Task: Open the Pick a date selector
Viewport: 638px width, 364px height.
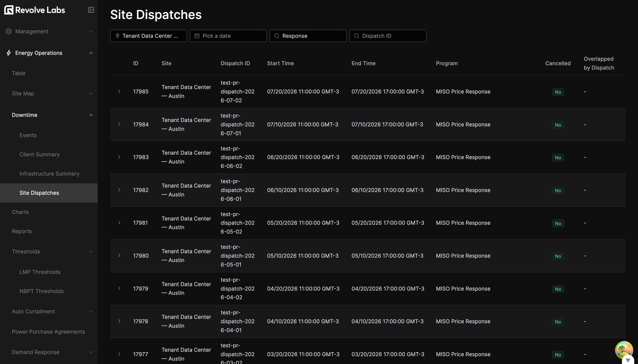Action: pos(228,36)
